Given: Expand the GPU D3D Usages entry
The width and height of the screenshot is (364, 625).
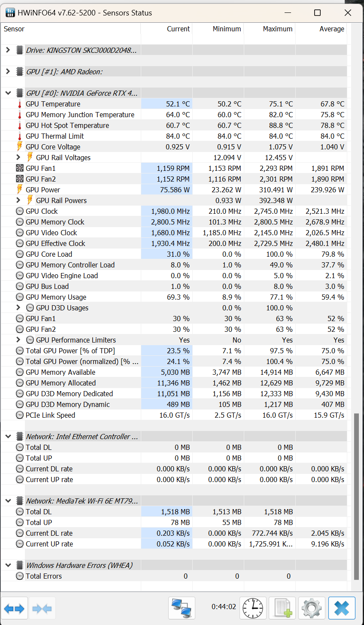Looking at the screenshot, I should [x=18, y=307].
